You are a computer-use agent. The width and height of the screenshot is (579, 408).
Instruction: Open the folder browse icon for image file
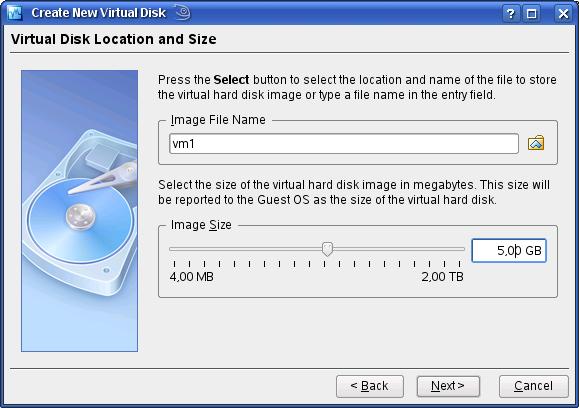click(536, 143)
